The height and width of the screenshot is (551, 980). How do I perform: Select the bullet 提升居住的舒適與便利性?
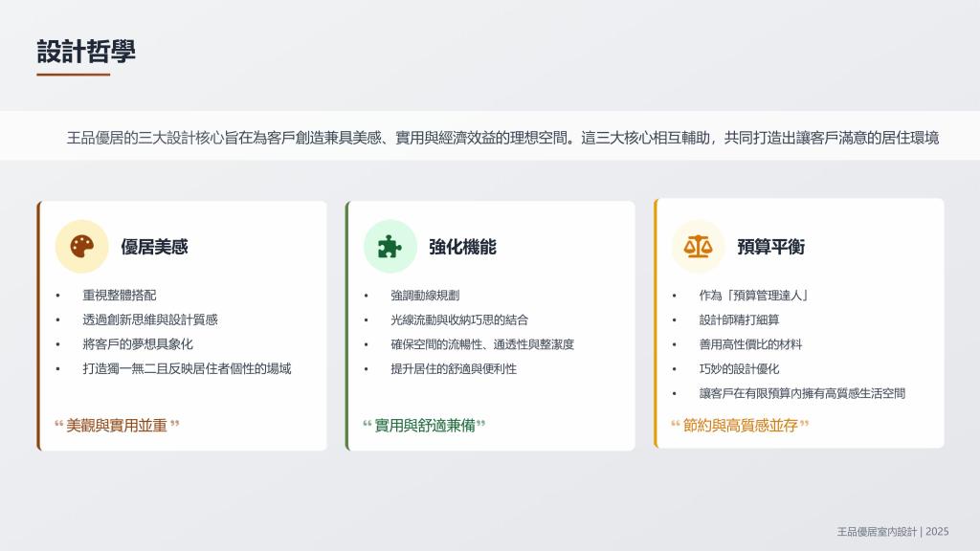(x=454, y=368)
